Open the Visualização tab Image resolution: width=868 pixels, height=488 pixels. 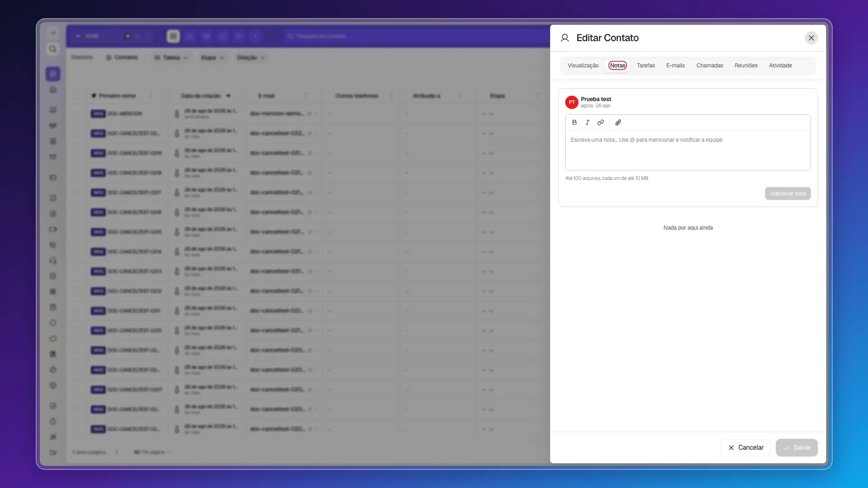583,66
